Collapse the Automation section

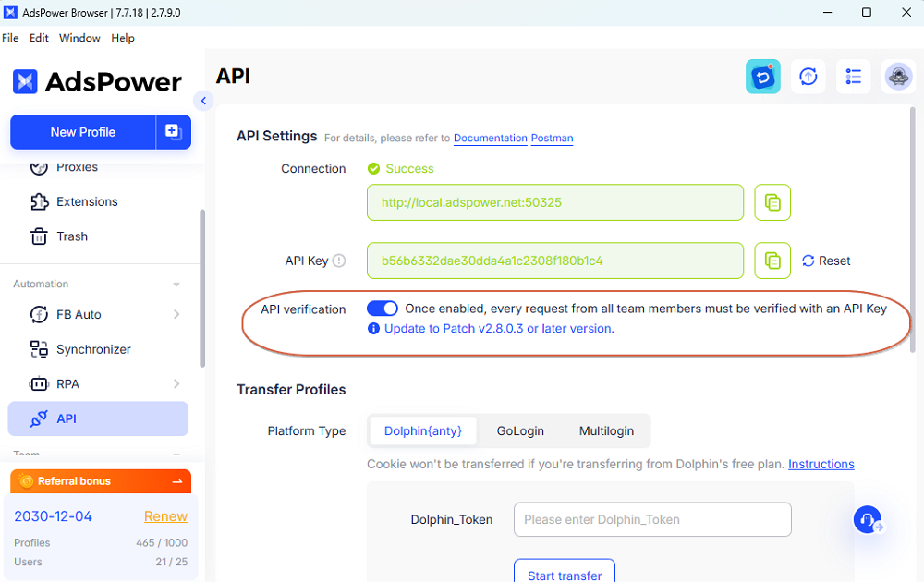pos(176,285)
